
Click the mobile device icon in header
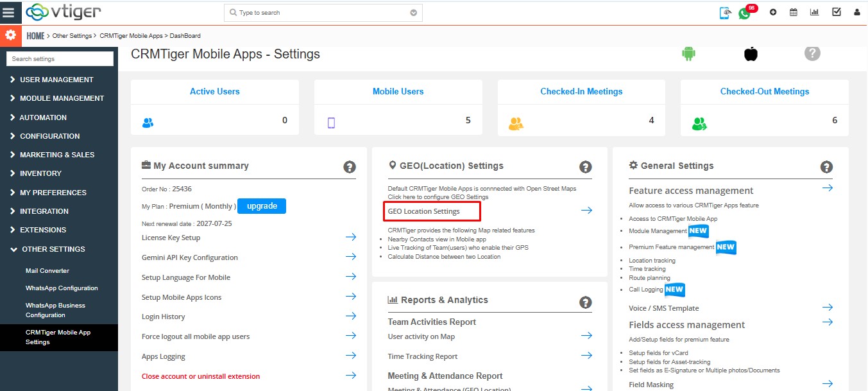click(x=725, y=13)
